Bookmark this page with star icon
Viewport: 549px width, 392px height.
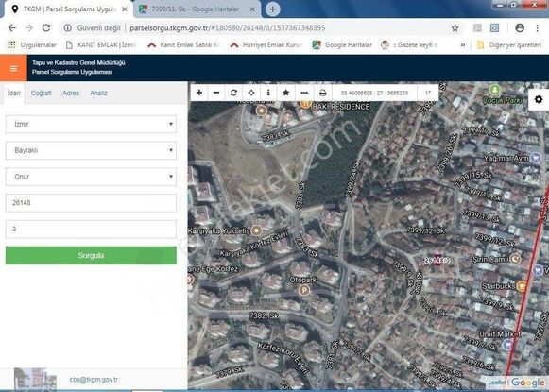(x=455, y=28)
